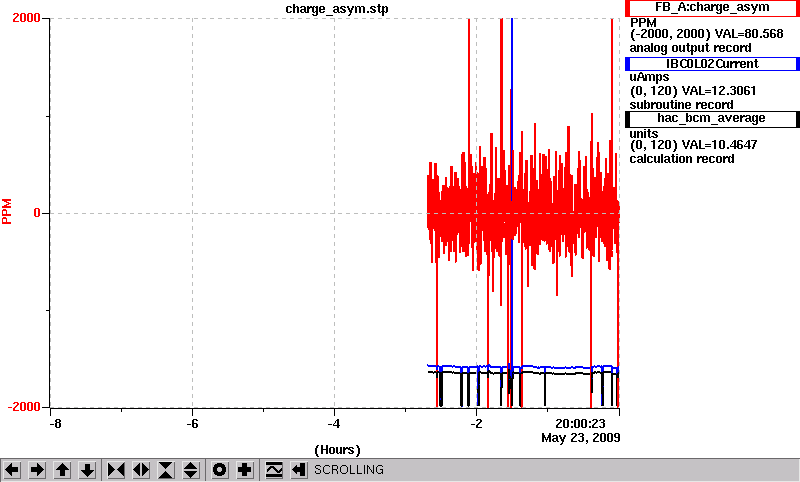The image size is (800, 482).
Task: Select the FB_A:charge_asym curve legend
Action: pos(712,8)
